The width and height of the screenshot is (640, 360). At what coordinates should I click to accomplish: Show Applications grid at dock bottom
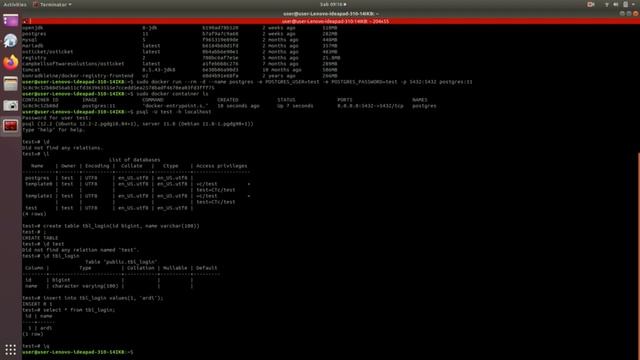click(x=11, y=349)
